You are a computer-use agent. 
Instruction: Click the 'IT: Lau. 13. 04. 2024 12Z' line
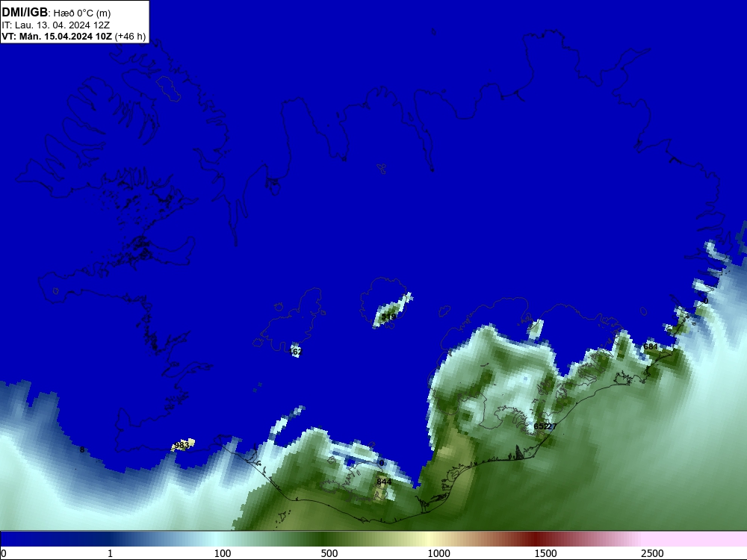click(56, 25)
